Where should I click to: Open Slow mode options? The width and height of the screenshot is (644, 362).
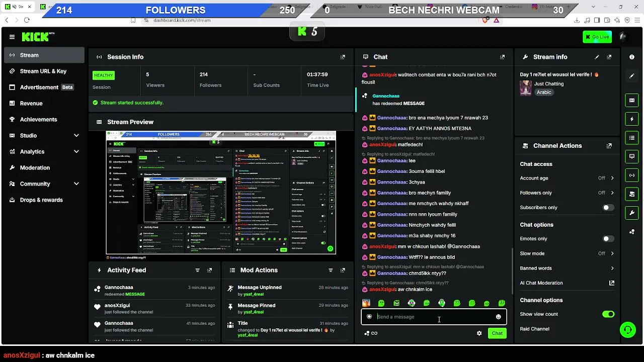tap(567, 253)
